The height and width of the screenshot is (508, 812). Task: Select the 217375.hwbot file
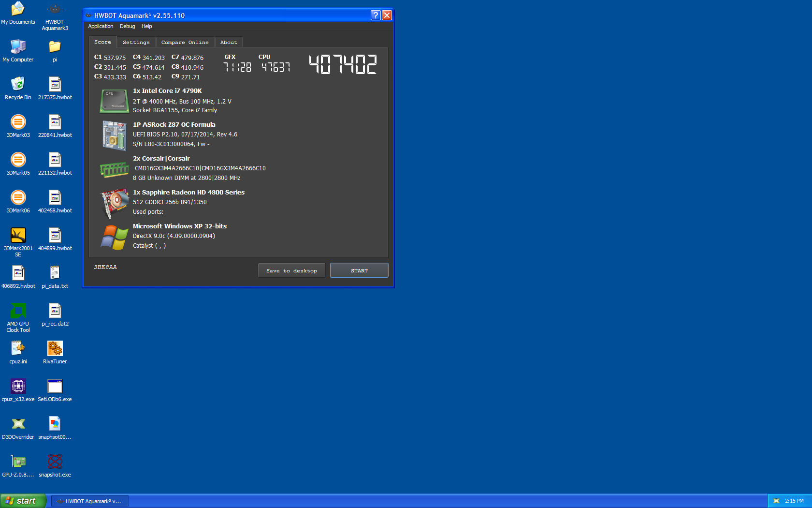(55, 89)
